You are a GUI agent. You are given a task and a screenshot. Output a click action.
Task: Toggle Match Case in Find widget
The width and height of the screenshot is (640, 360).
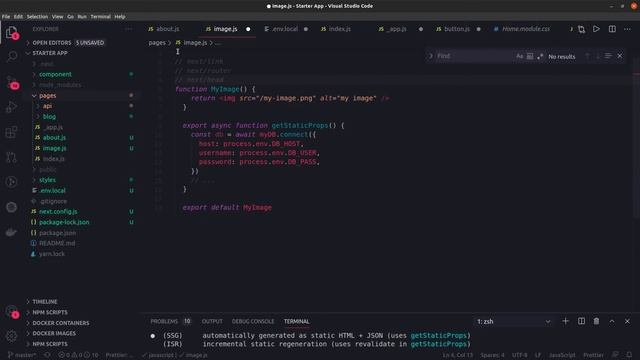[x=519, y=56]
